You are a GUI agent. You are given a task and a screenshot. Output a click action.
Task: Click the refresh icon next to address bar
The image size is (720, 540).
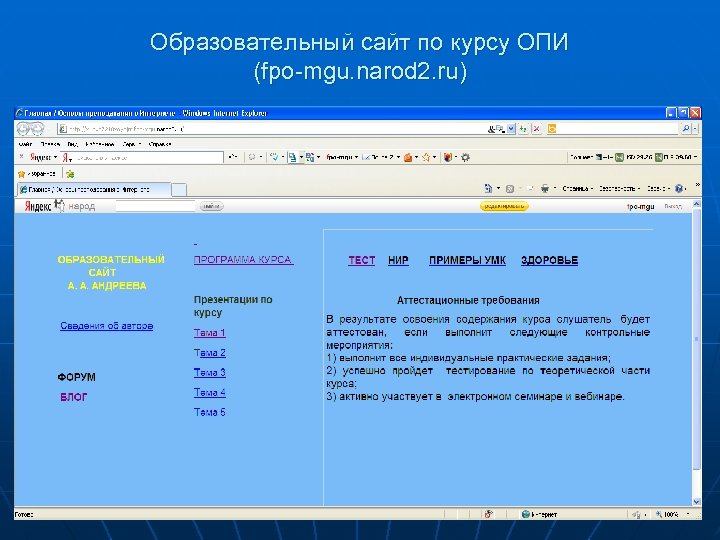coord(523,129)
